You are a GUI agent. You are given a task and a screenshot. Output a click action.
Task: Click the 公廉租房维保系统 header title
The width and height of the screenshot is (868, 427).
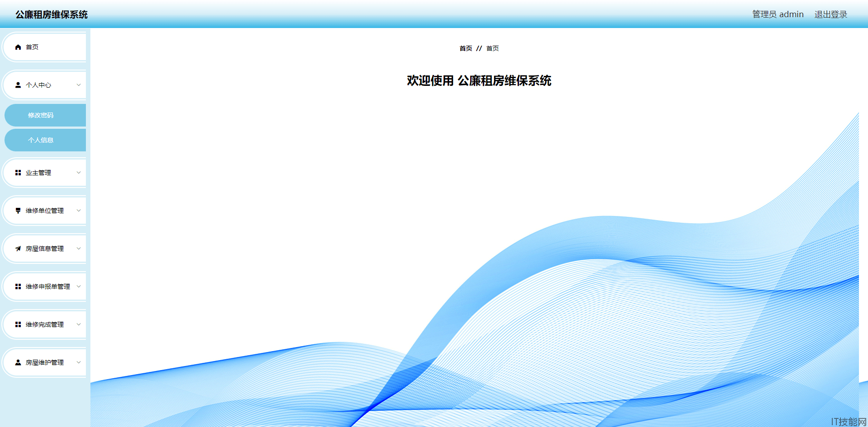click(x=52, y=14)
